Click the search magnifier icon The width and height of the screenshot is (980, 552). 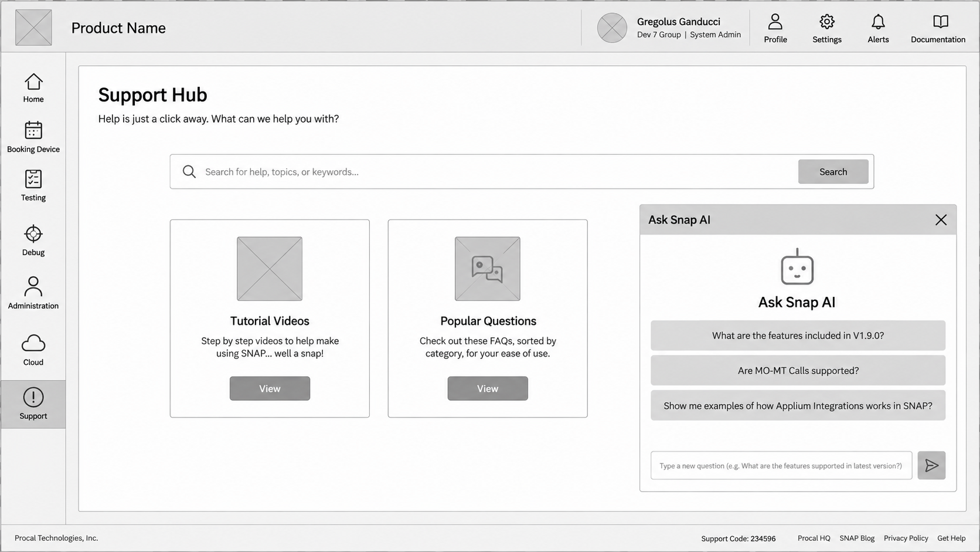click(x=189, y=171)
